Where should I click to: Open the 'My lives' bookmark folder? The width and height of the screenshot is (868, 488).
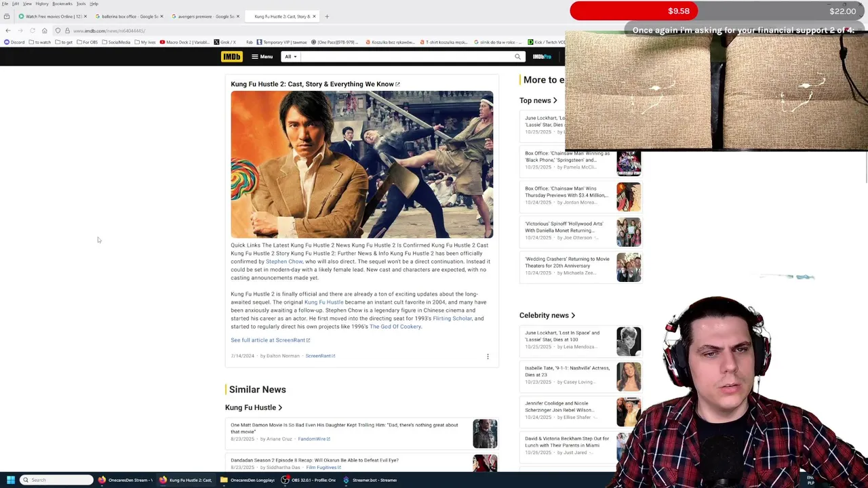(x=145, y=42)
